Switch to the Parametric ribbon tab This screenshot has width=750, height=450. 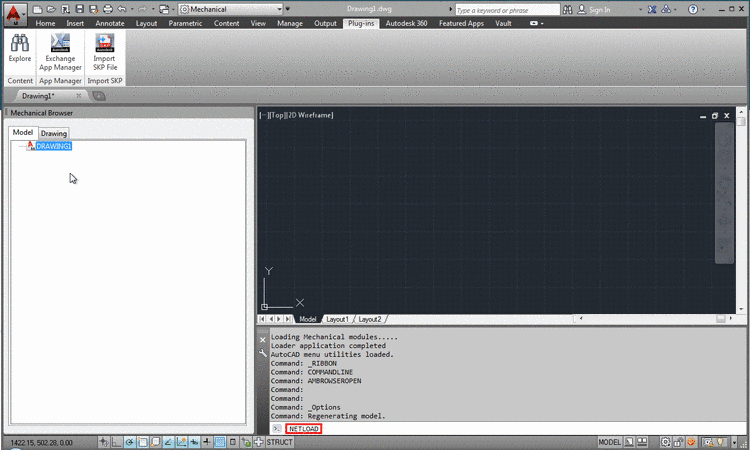185,23
